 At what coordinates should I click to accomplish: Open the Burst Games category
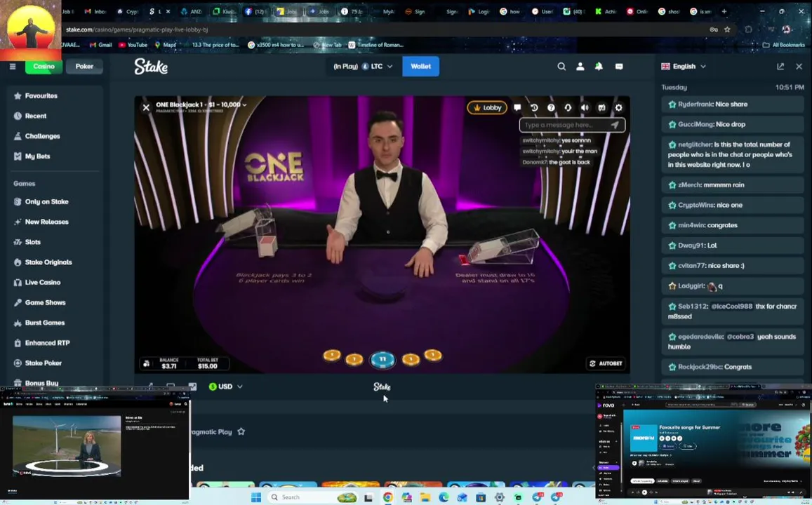point(44,323)
